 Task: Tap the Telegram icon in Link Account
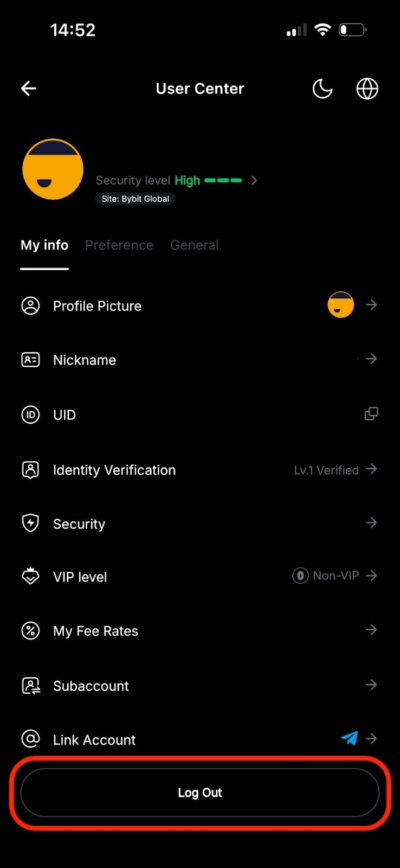(350, 738)
